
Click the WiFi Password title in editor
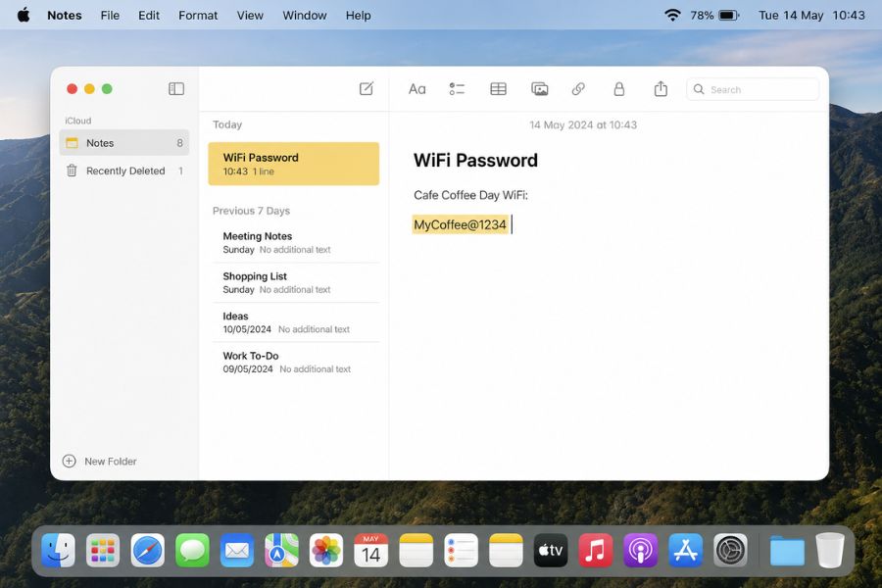click(x=475, y=161)
